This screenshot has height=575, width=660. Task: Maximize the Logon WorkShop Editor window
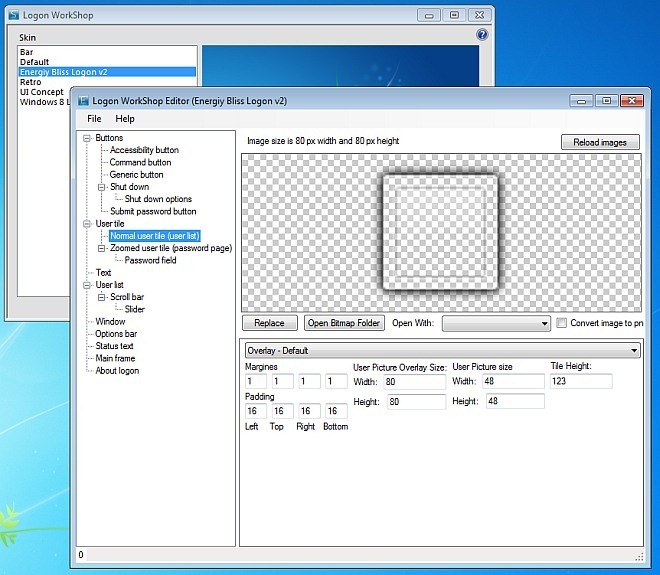607,101
